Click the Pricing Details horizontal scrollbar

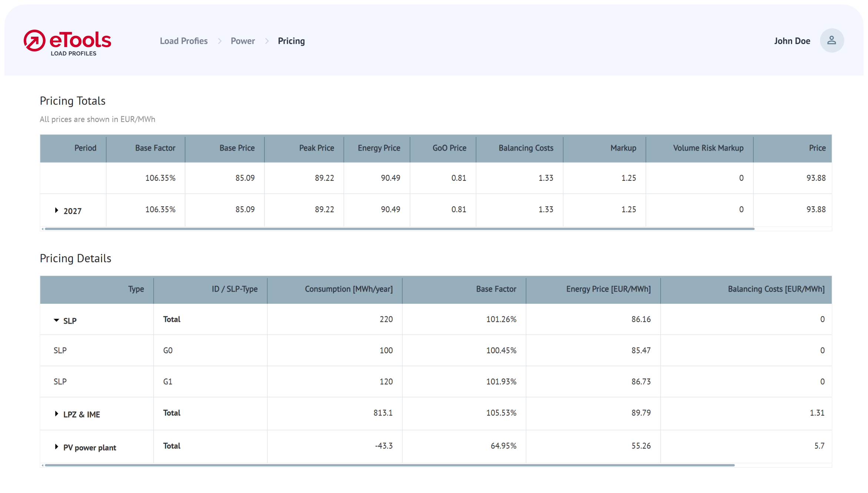point(389,465)
